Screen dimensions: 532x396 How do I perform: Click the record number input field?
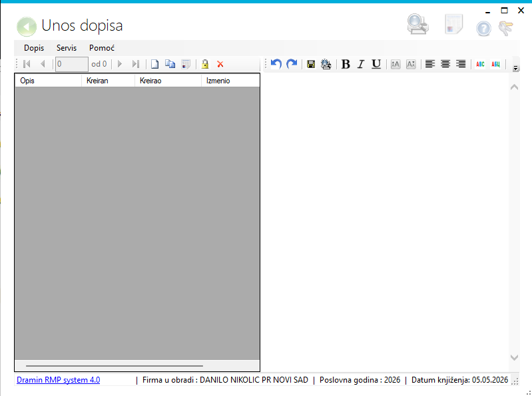(72, 64)
